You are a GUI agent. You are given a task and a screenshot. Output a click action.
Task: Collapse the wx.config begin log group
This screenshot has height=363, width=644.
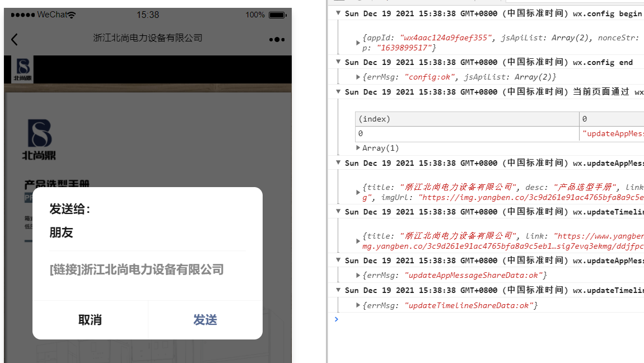coord(338,13)
